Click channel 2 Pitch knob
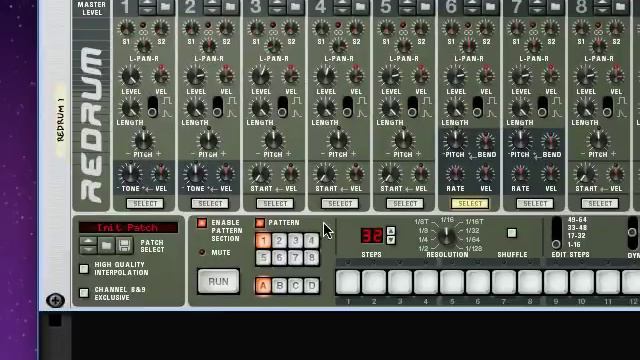This screenshot has width=640, height=360. (x=209, y=141)
